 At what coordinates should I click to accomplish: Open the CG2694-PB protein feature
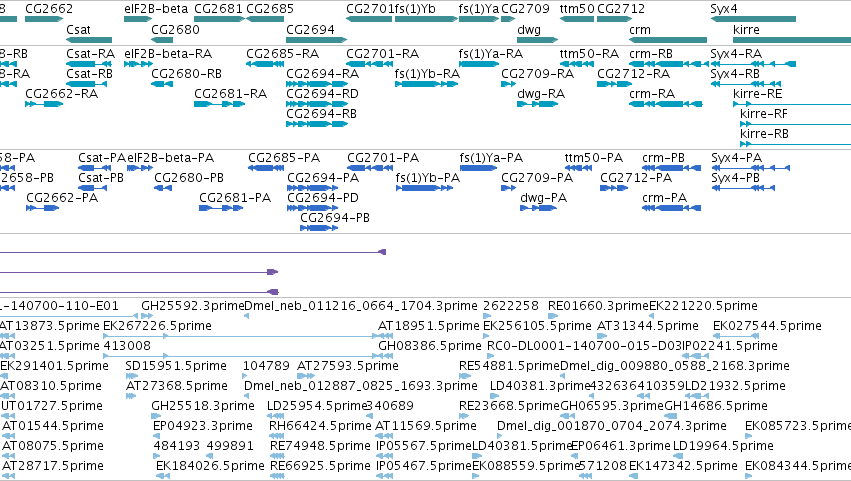(319, 228)
